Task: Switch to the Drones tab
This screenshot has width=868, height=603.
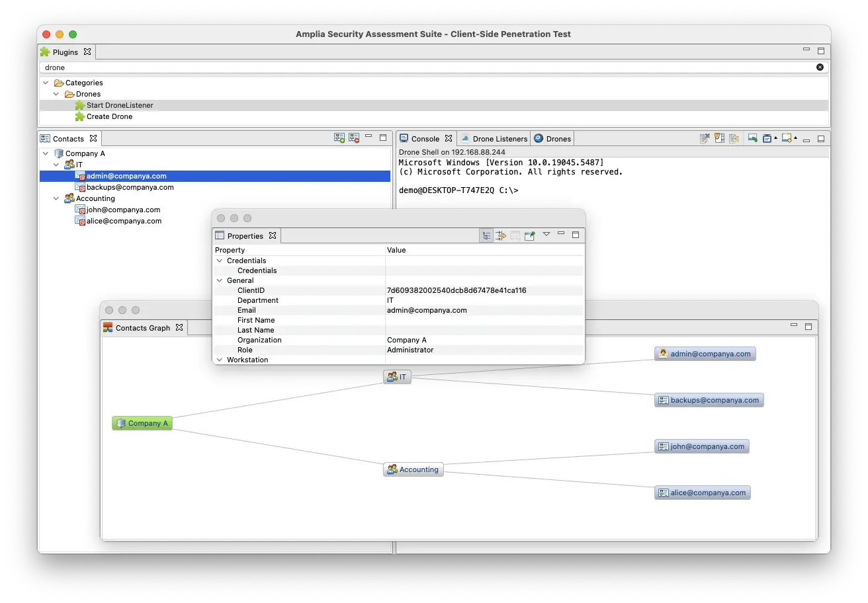Action: [552, 139]
